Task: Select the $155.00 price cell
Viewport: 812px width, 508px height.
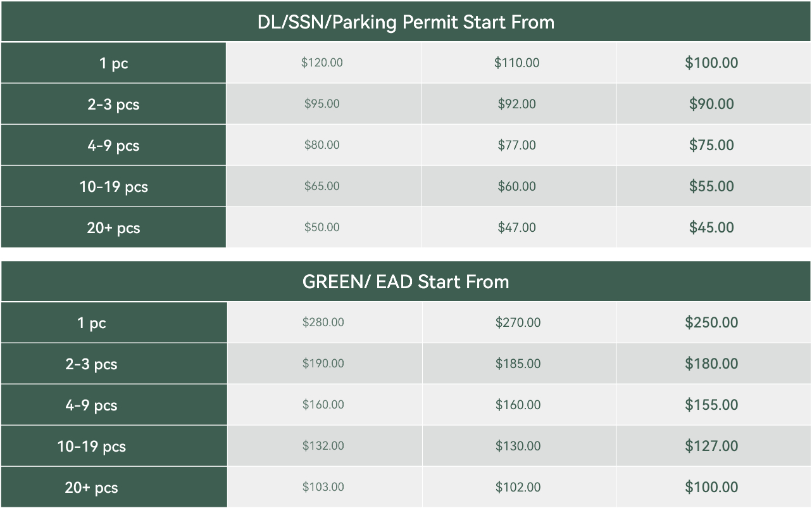Action: 711,405
